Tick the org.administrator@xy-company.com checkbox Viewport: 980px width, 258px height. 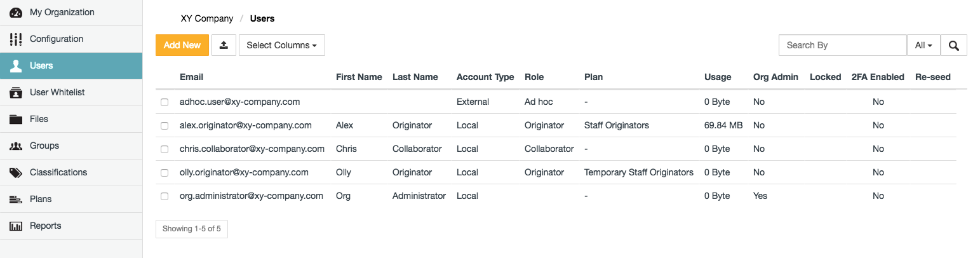click(x=164, y=196)
